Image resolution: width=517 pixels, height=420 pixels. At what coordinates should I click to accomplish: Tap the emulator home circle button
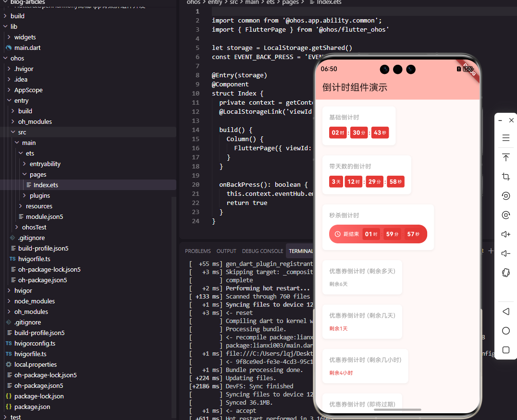(506, 331)
